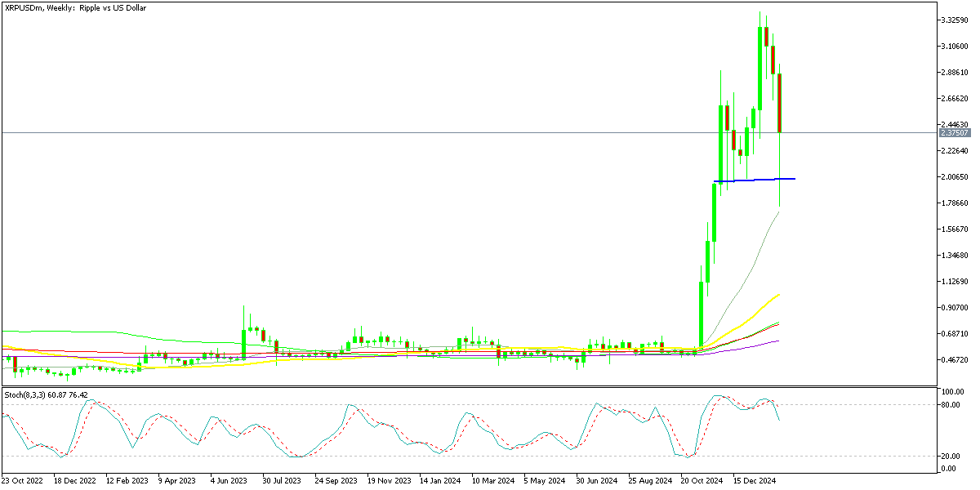The width and height of the screenshot is (980, 490).
Task: Click the right end of the yellow moving average
Action: (779, 294)
